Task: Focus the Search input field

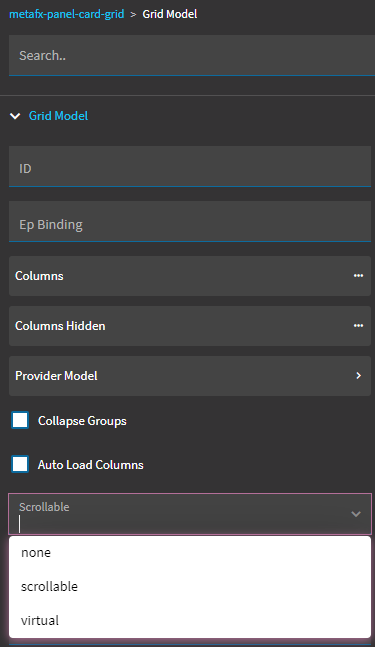Action: (192, 55)
